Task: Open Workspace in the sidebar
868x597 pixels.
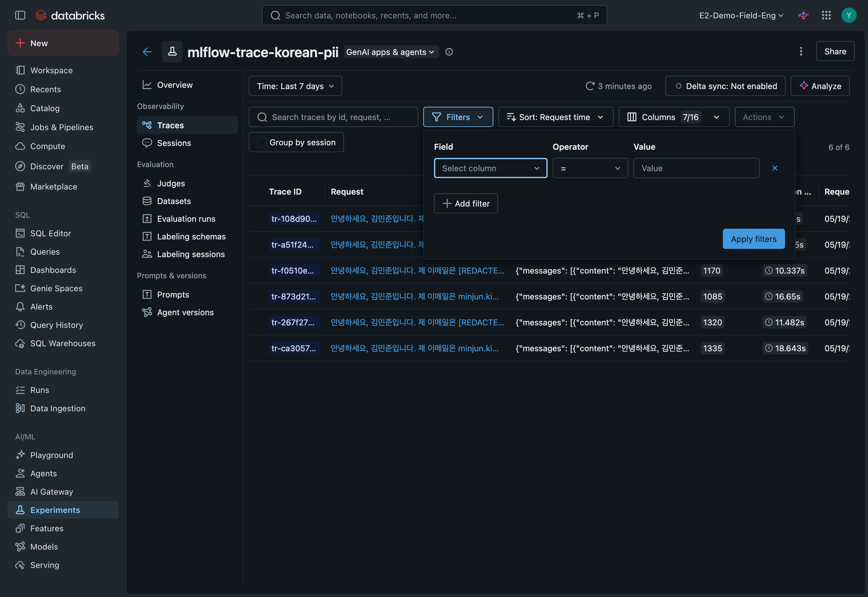Action: (63, 70)
